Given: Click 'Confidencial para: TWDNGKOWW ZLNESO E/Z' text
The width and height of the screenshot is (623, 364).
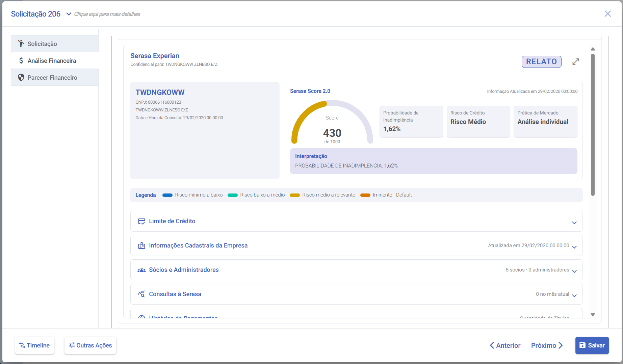Looking at the screenshot, I should coord(174,64).
